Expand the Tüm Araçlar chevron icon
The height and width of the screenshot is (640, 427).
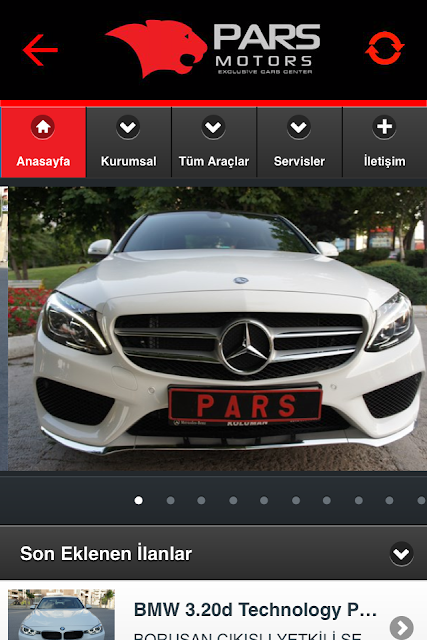(x=214, y=127)
